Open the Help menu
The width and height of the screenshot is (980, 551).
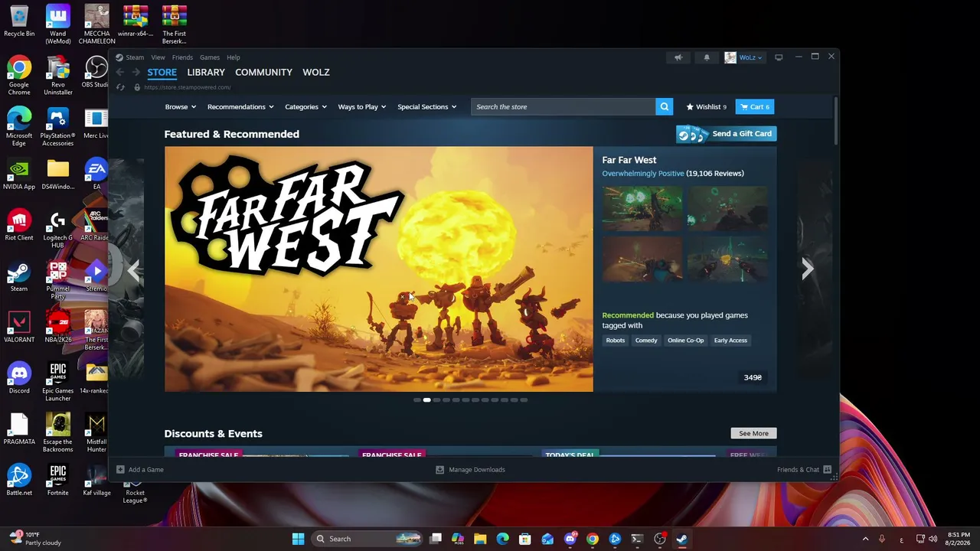click(234, 57)
